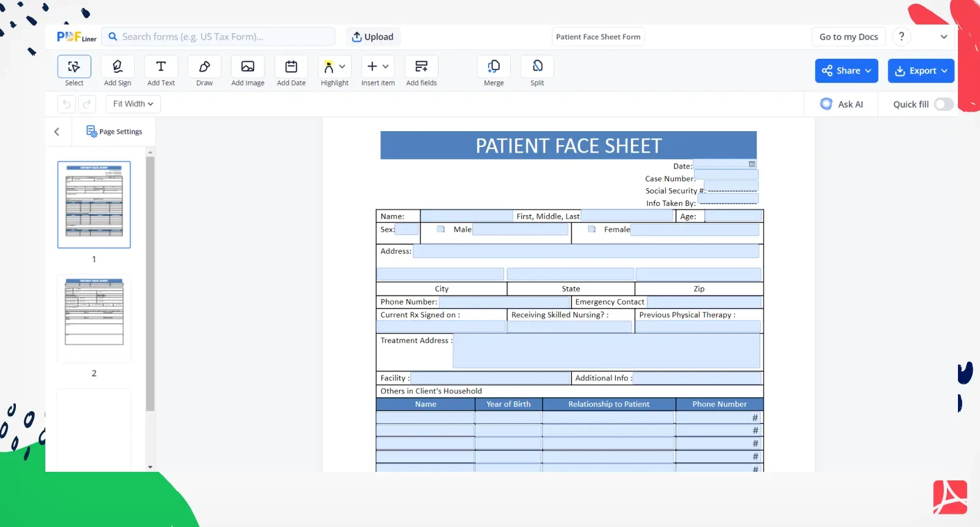Click Go to my Docs

[x=848, y=37]
